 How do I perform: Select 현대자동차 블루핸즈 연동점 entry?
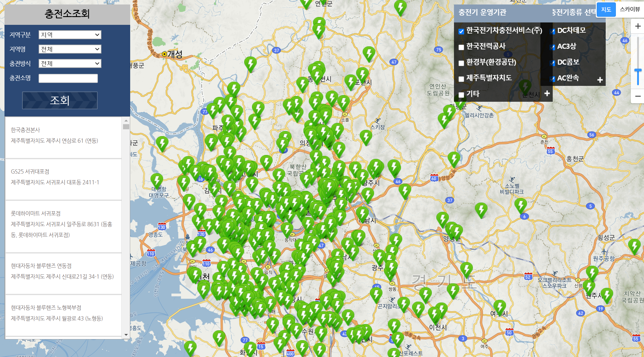(x=63, y=274)
